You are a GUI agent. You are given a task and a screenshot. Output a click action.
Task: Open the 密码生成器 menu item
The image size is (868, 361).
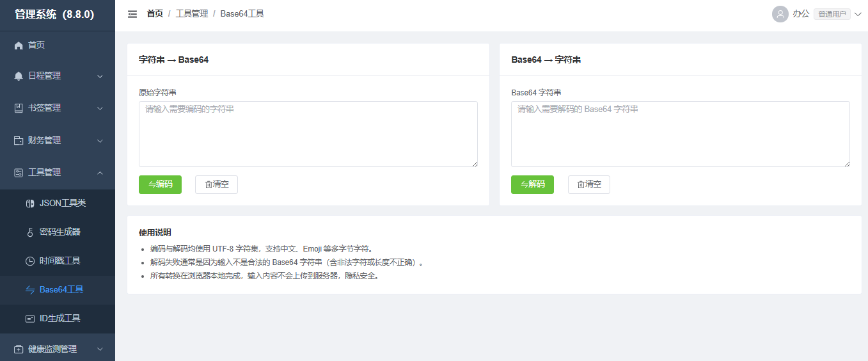58,232
